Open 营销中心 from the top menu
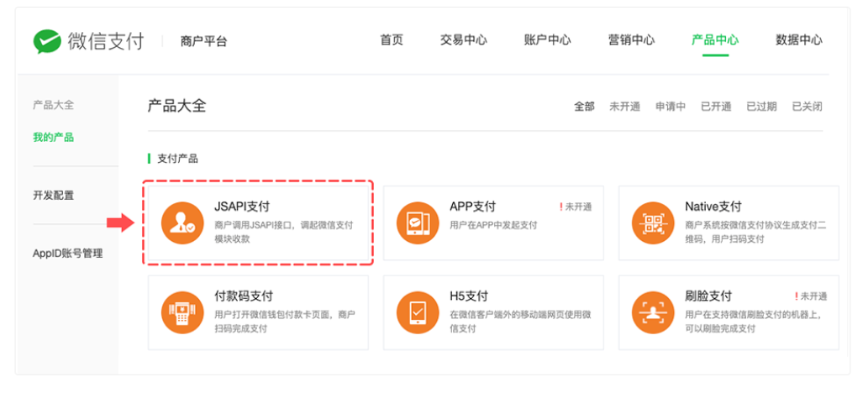Screen dimensions: 868x398 631,40
